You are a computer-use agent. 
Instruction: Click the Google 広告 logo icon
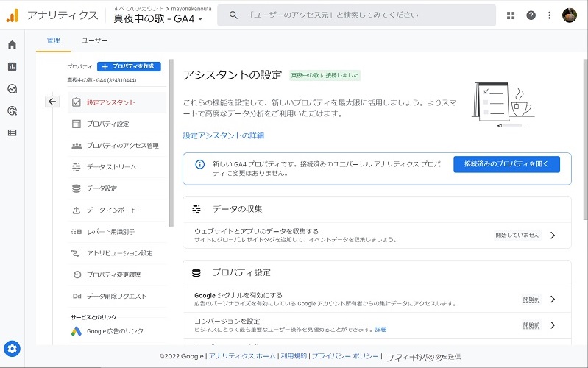(x=76, y=331)
